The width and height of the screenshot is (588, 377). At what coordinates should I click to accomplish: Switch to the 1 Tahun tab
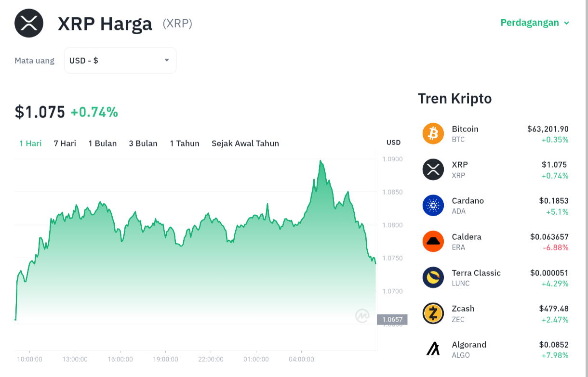point(185,143)
